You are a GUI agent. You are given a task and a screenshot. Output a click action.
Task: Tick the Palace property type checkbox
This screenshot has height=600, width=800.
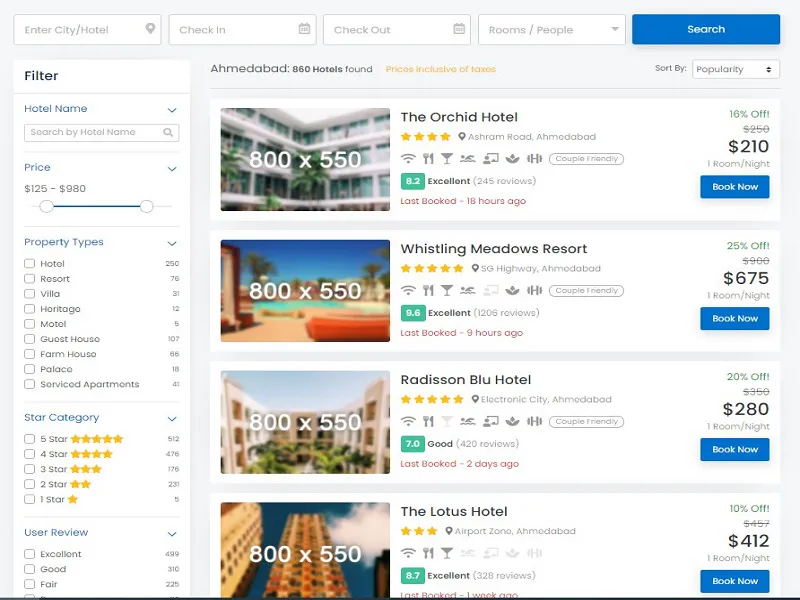(30, 369)
